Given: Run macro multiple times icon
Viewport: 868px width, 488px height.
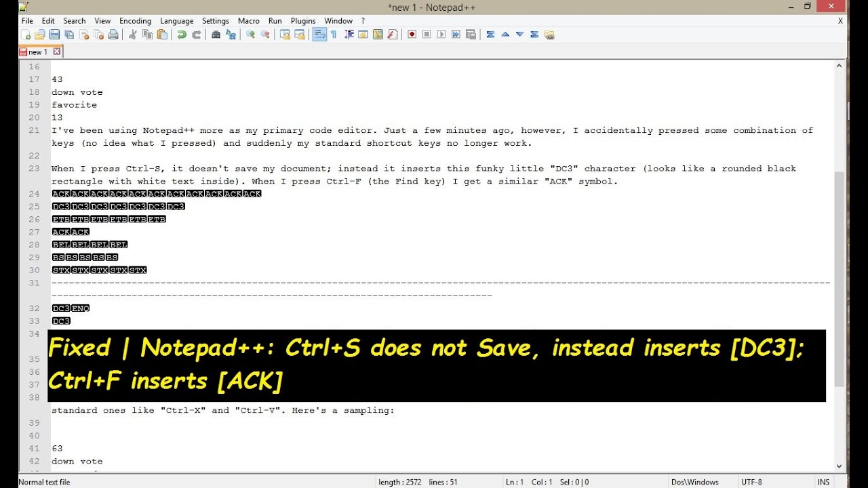Looking at the screenshot, I should coord(456,35).
